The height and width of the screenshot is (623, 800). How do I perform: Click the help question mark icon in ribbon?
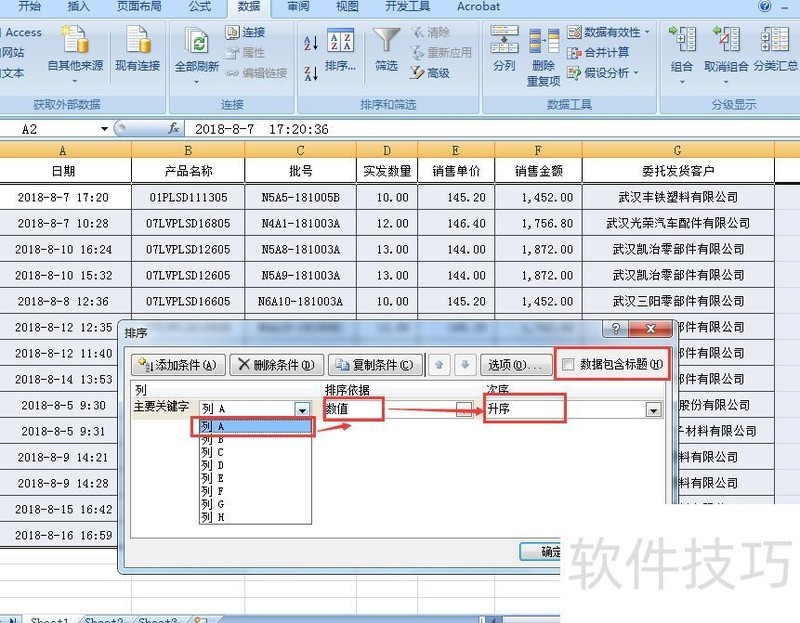pyautogui.click(x=764, y=6)
